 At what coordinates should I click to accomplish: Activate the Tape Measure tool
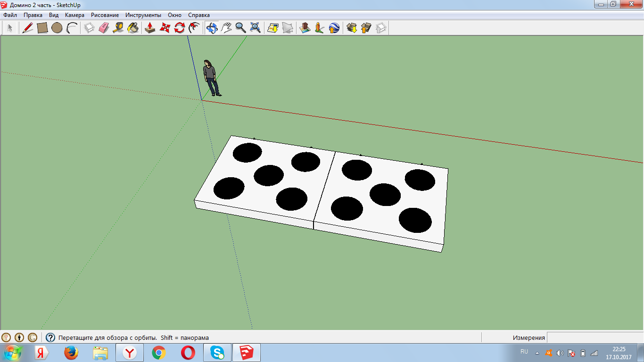point(118,28)
